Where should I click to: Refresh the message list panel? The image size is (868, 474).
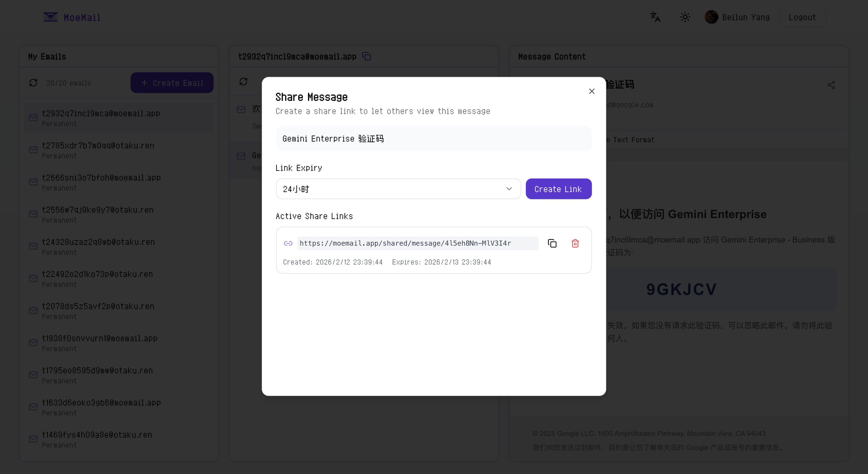(x=243, y=81)
